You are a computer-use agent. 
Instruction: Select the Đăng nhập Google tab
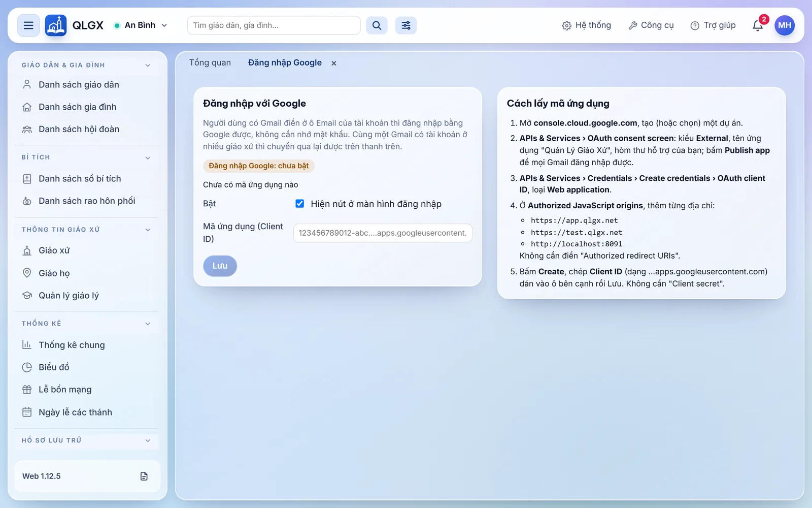[x=285, y=62]
